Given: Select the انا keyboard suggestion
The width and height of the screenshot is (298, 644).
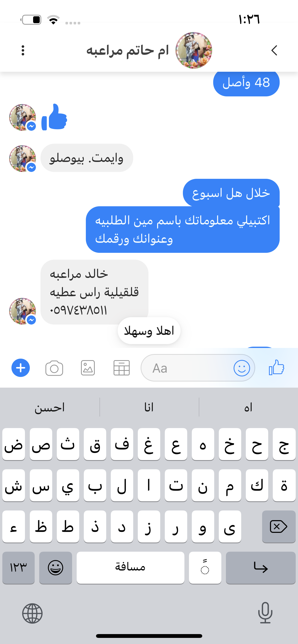Looking at the screenshot, I should 149,407.
